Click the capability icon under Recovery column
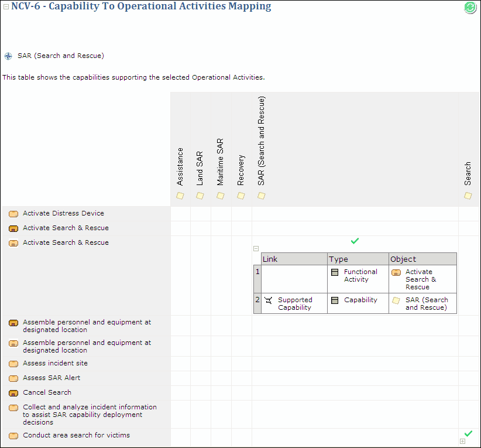 241,196
